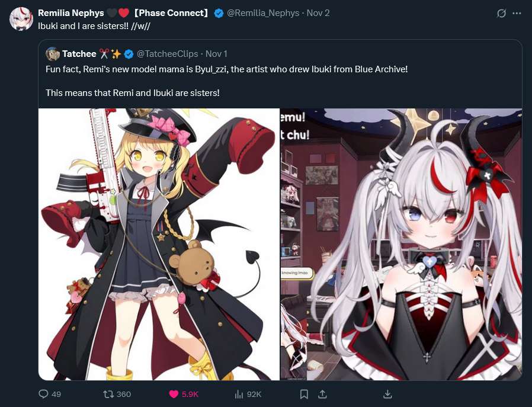
Task: Click the @TatcheeClips handle
Action: click(167, 53)
